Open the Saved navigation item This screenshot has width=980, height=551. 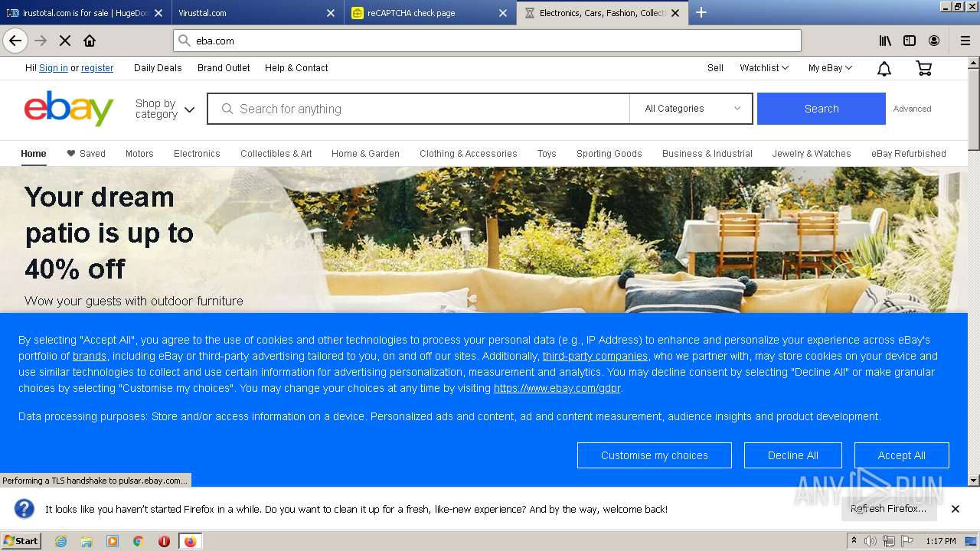(86, 154)
